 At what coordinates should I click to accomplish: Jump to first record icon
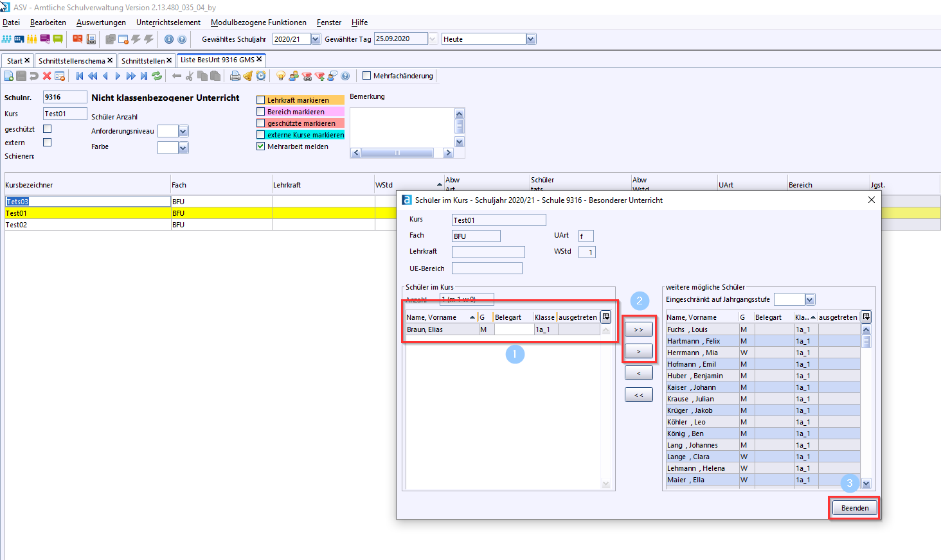80,76
